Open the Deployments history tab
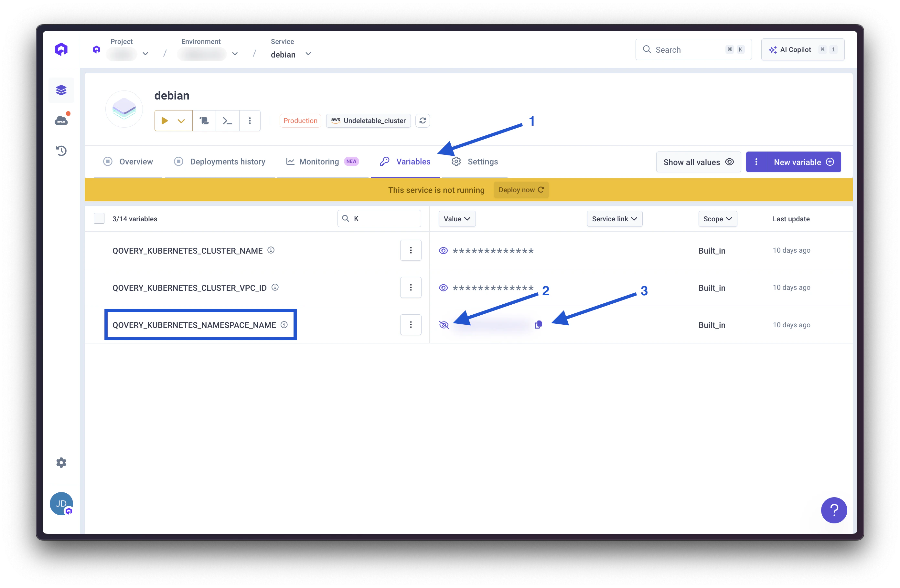Screen dimensions: 900x588 tap(227, 161)
